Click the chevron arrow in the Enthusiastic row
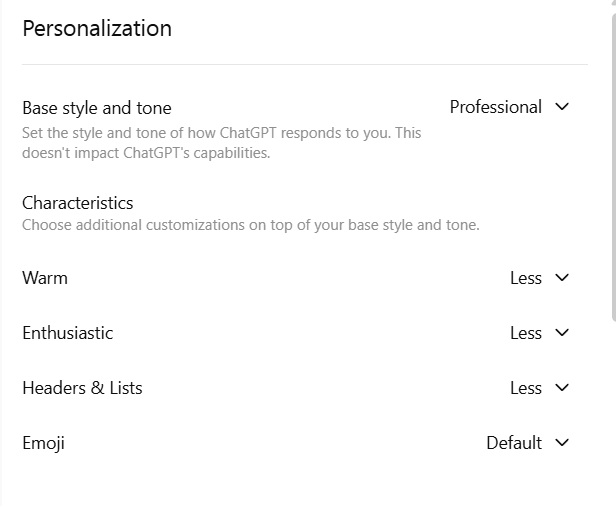616x506 pixels. [x=561, y=333]
